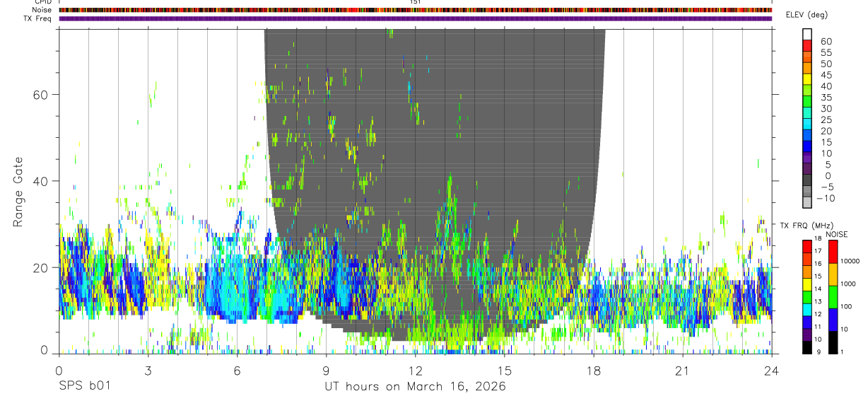Screen dimensions: 868x401
Task: Click the ELEV colorbar label '-10'
Action: click(x=825, y=199)
